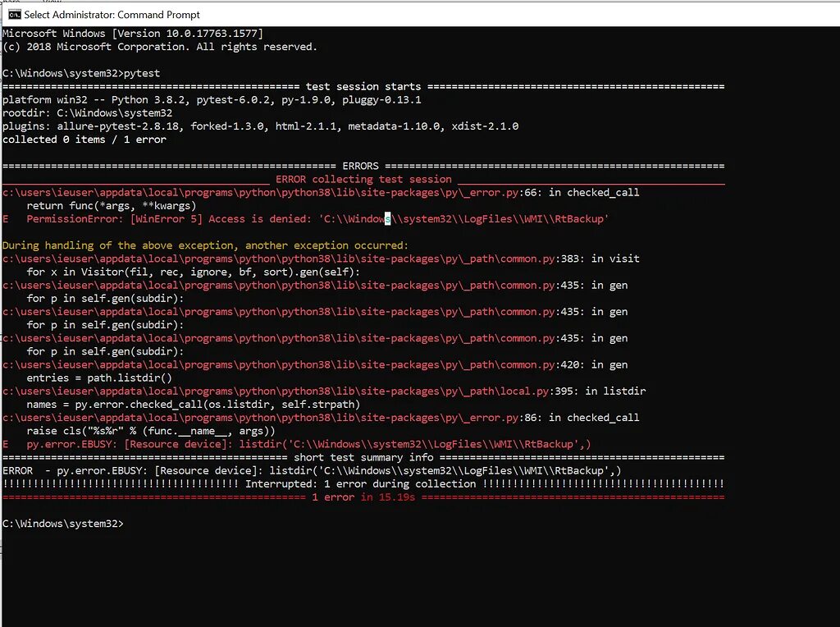Screen dimensions: 840x627
Task: Click the 'rootdir: C:\Windows\system32' line
Action: pos(87,113)
